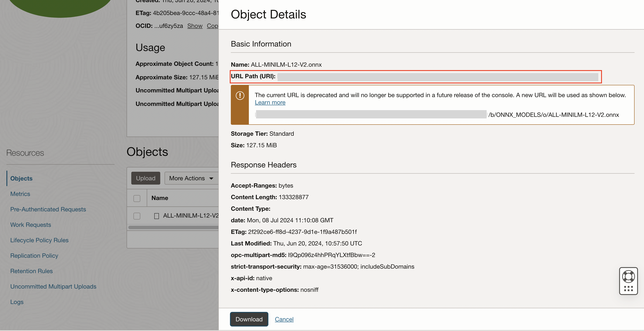Open Lifecycle Policy Rules
Viewport: 644px width, 331px height.
point(39,240)
